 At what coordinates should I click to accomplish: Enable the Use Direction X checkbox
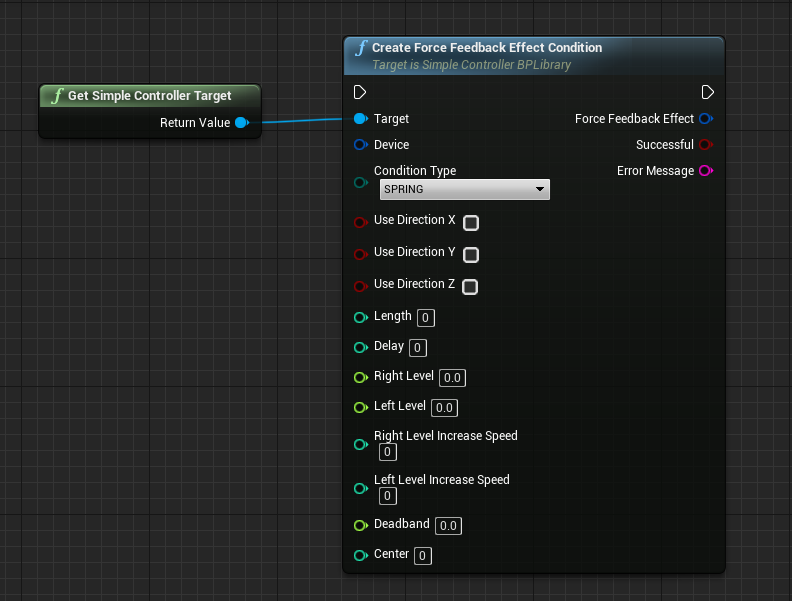pyautogui.click(x=470, y=222)
